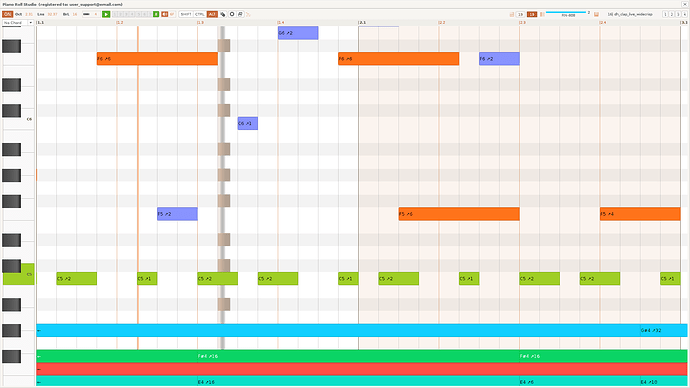Click the orange save disk icon
This screenshot has height=388, width=690.
coord(596,15)
